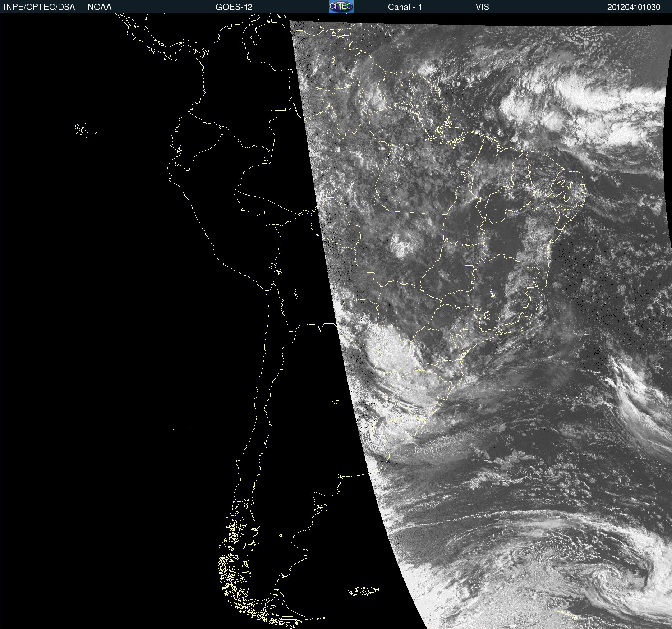Click the CPTEC logo icon
This screenshot has width=672, height=629.
(x=341, y=6)
